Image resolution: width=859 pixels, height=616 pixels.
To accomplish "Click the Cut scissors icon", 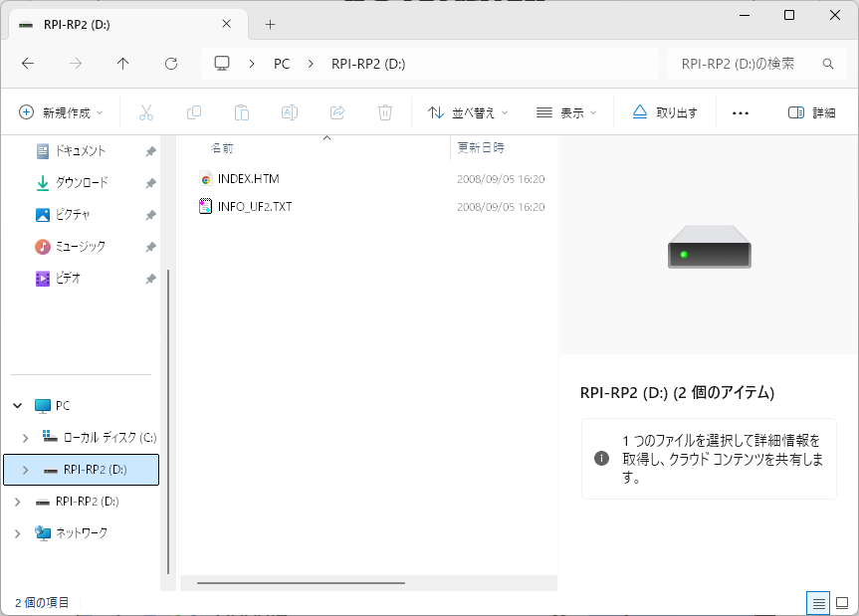I will [x=146, y=112].
